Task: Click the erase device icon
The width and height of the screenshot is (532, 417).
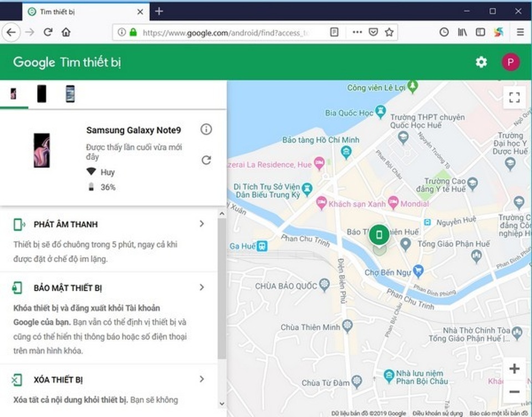Action: point(17,380)
